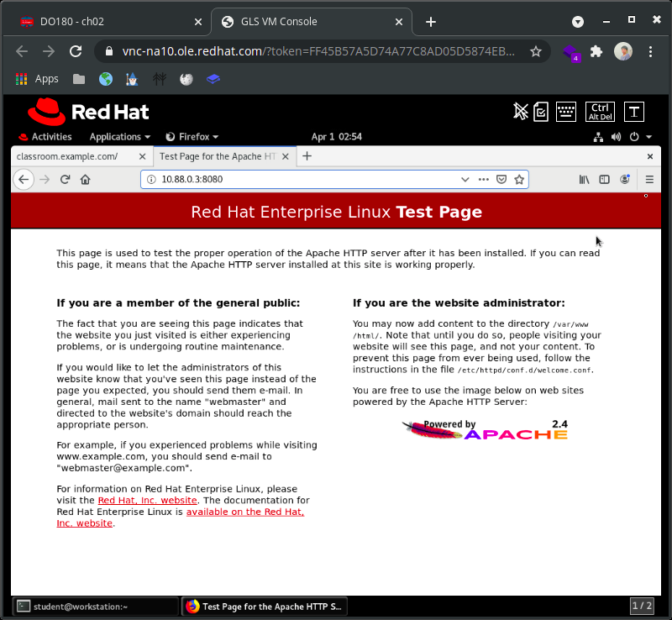Go to the Firefox home page
Viewport: 672px width, 620px height.
[x=86, y=179]
